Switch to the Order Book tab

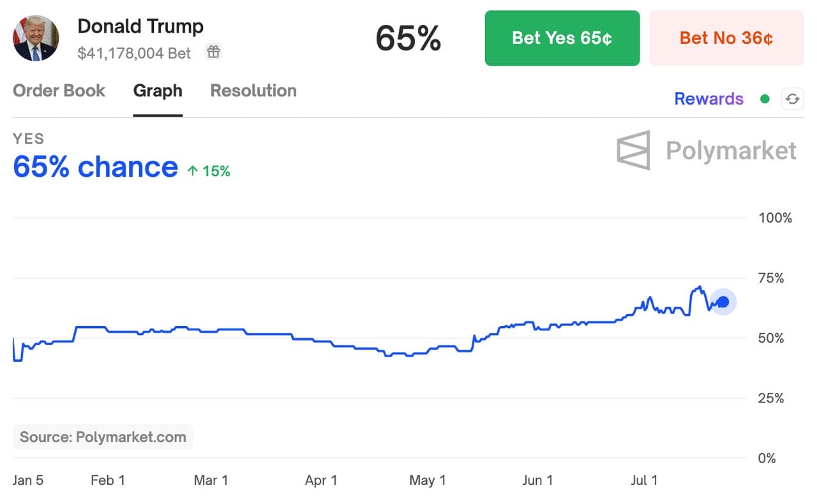59,91
